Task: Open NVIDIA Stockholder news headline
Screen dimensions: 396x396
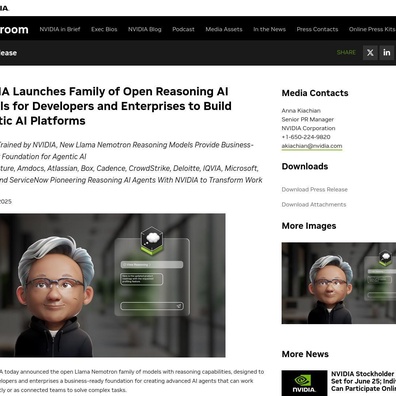Action: 363,381
